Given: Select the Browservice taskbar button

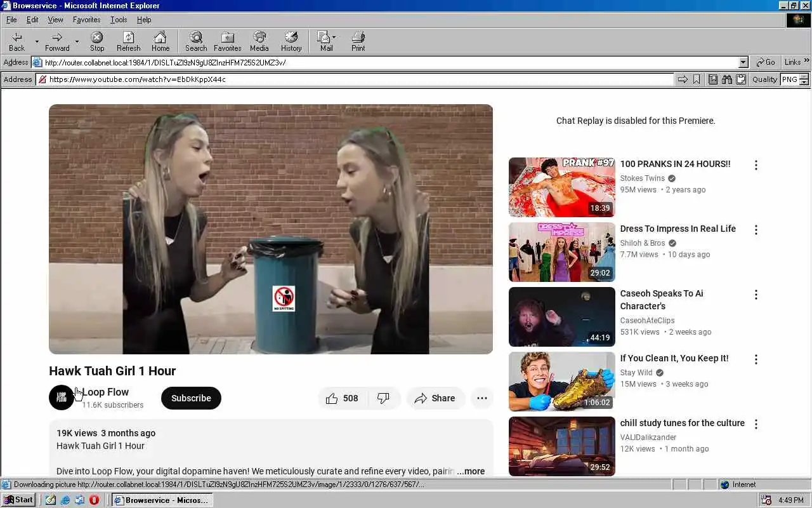Looking at the screenshot, I should pos(162,500).
